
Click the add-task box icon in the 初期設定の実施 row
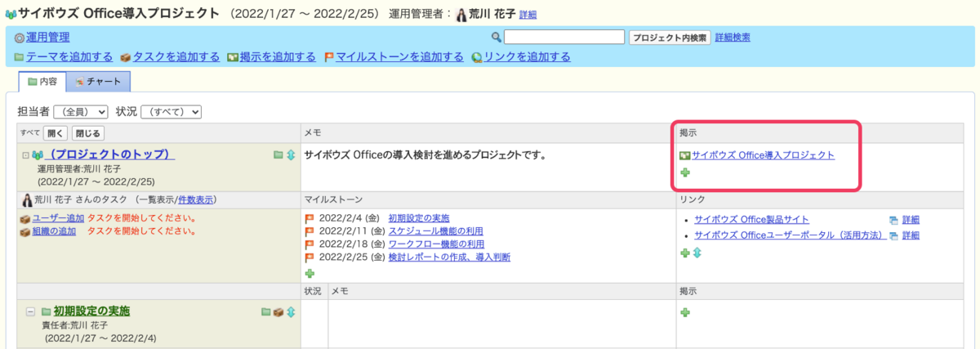(x=278, y=311)
